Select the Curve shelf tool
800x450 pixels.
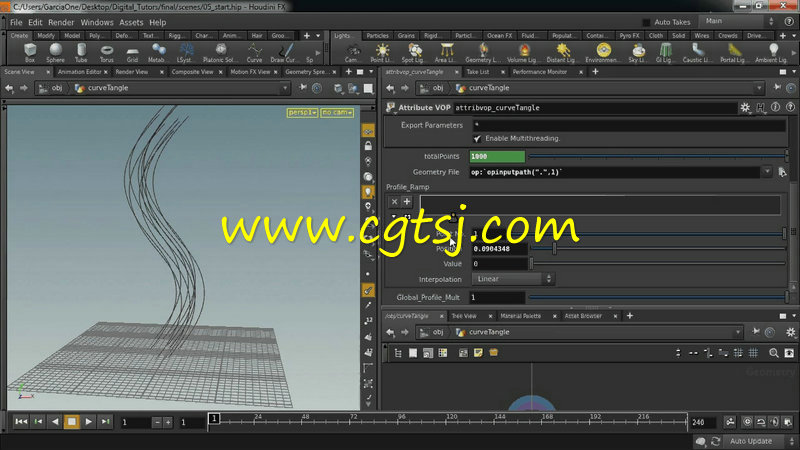[254, 52]
